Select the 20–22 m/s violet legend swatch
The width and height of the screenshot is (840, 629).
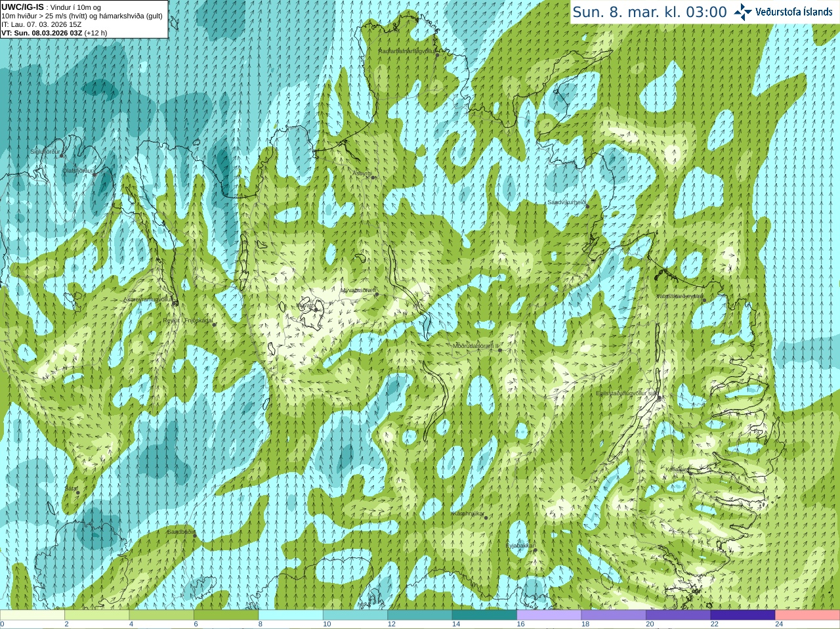tap(679, 615)
